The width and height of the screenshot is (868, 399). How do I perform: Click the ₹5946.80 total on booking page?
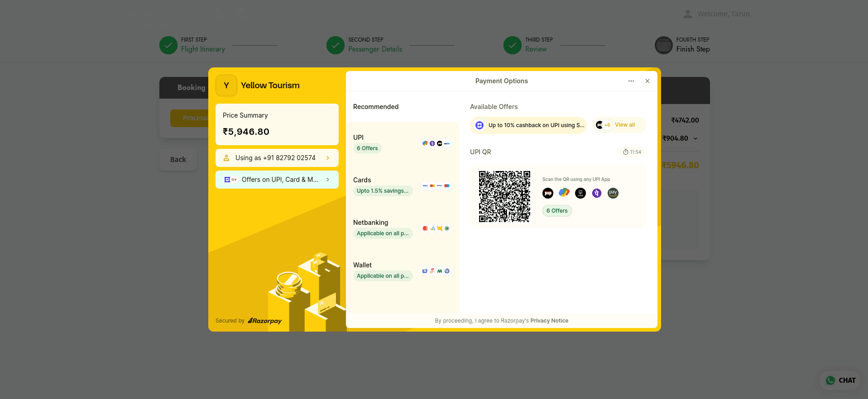[680, 166]
